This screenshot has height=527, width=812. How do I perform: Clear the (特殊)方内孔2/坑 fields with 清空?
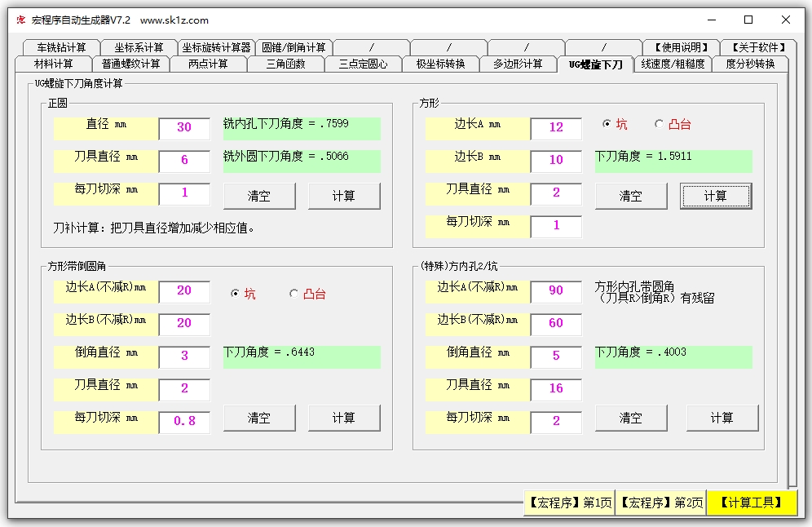click(630, 418)
